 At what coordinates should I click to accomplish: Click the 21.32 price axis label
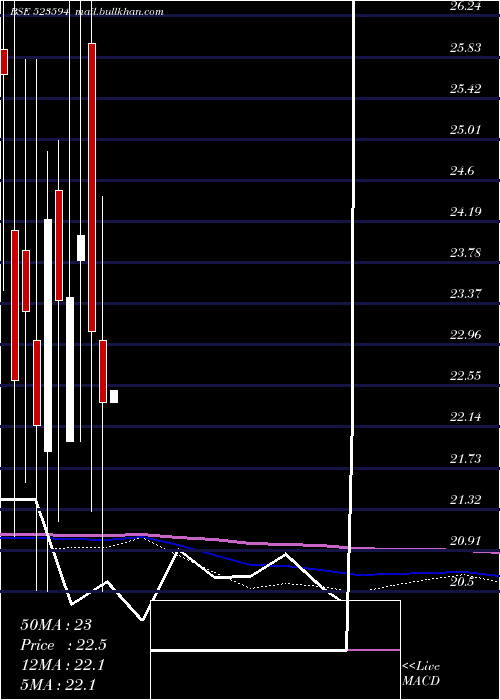465,500
